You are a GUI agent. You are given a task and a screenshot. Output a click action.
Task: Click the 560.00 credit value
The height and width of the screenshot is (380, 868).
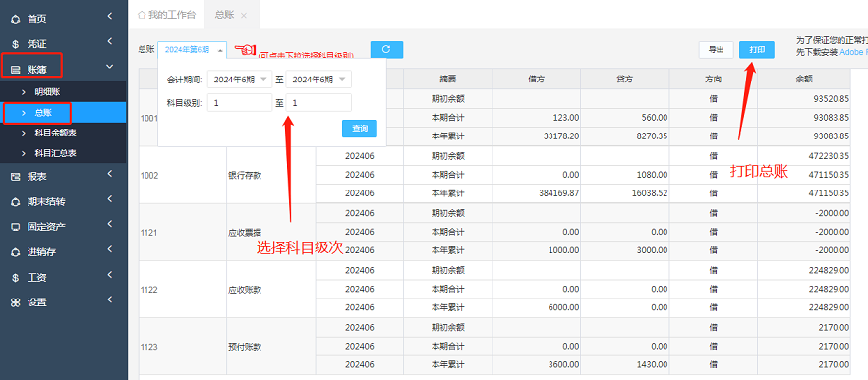pos(655,118)
